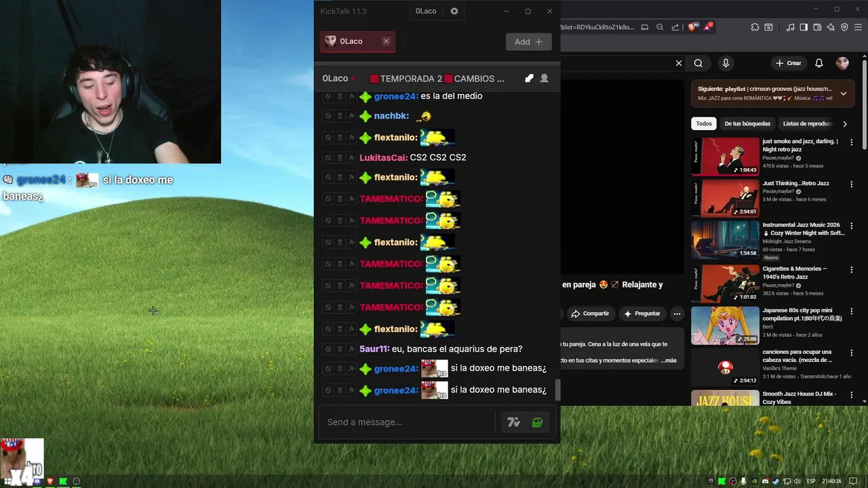Gavel icon on nachbk's message row
Image resolution: width=868 pixels, height=488 pixels.
click(351, 116)
